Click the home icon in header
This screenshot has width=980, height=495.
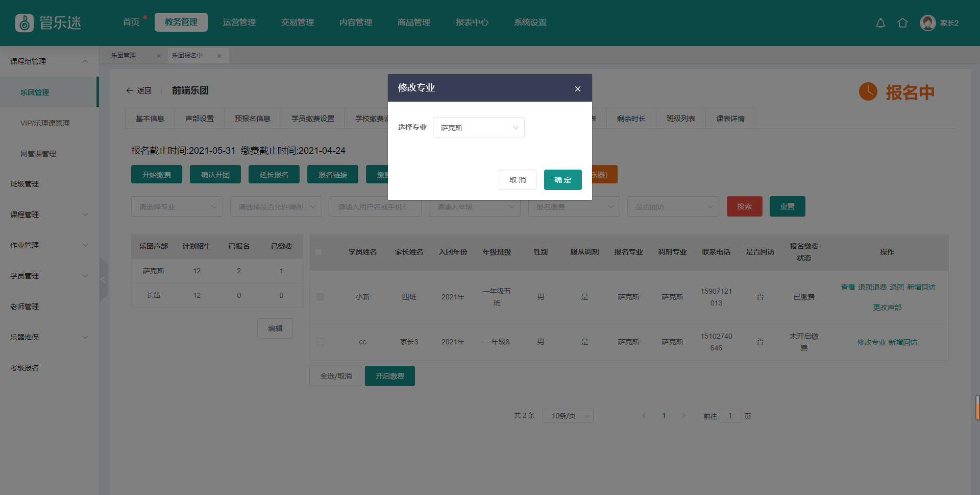pos(902,23)
